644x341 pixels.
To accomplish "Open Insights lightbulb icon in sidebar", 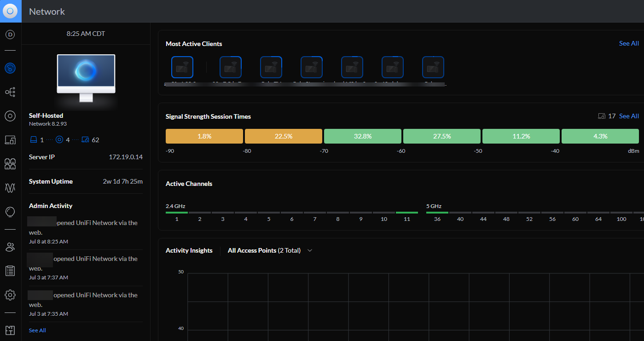I will pos(10,212).
